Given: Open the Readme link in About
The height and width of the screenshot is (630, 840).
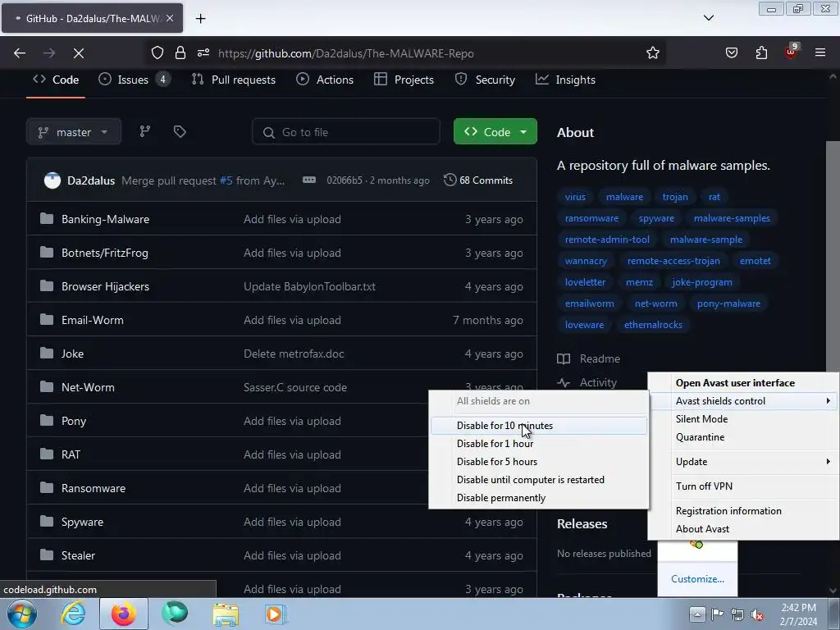Looking at the screenshot, I should click(x=589, y=359).
